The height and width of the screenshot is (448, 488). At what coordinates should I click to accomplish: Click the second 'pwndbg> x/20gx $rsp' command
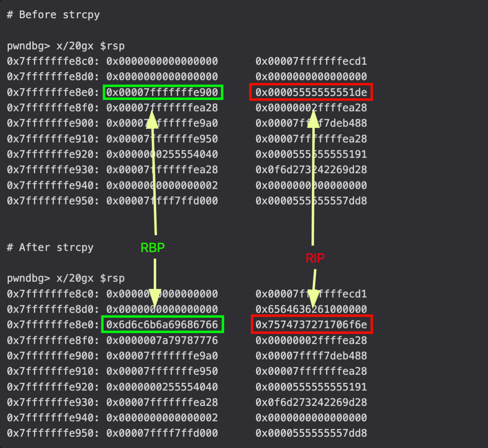tap(66, 278)
